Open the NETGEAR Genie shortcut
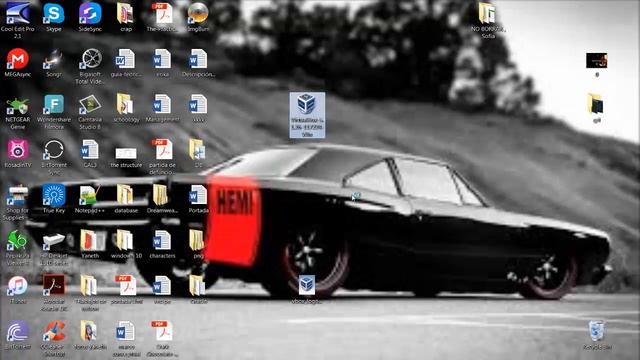 pyautogui.click(x=18, y=112)
